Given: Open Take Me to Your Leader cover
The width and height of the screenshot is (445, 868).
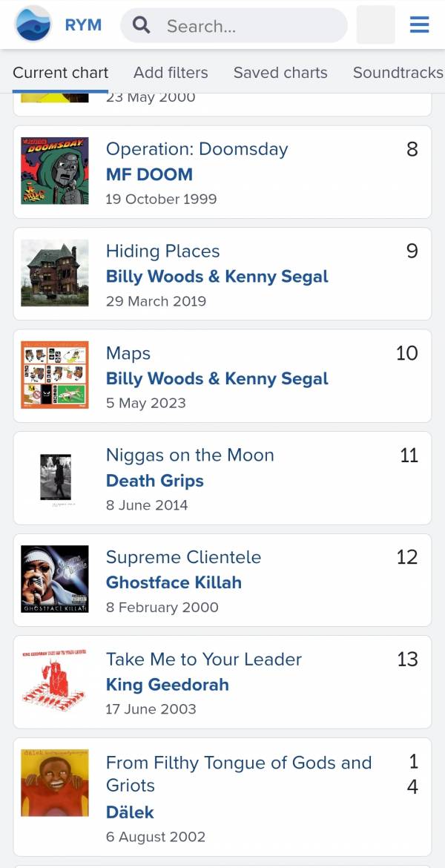Looking at the screenshot, I should [x=55, y=680].
